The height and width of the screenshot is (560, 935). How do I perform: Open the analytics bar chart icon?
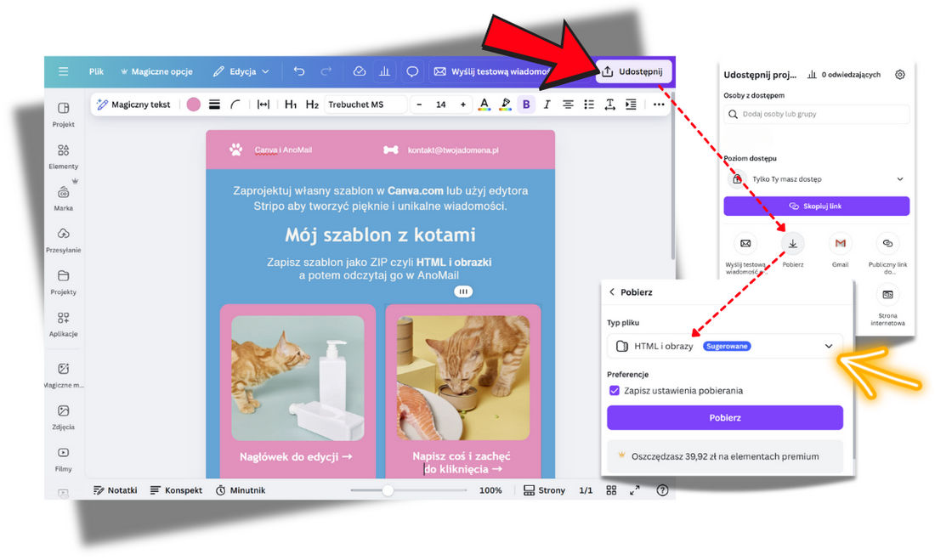tap(384, 71)
